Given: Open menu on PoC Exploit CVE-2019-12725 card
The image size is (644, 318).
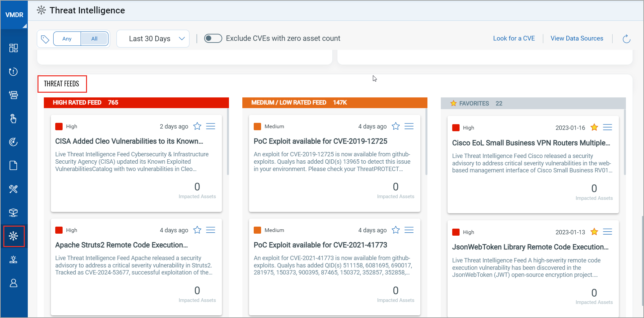Looking at the screenshot, I should pyautogui.click(x=409, y=126).
